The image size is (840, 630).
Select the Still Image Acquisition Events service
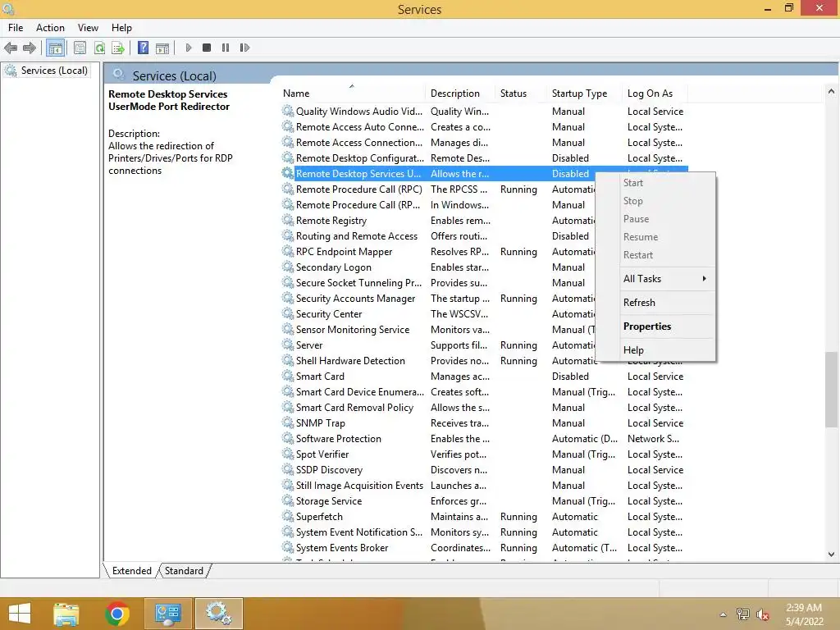tap(359, 486)
